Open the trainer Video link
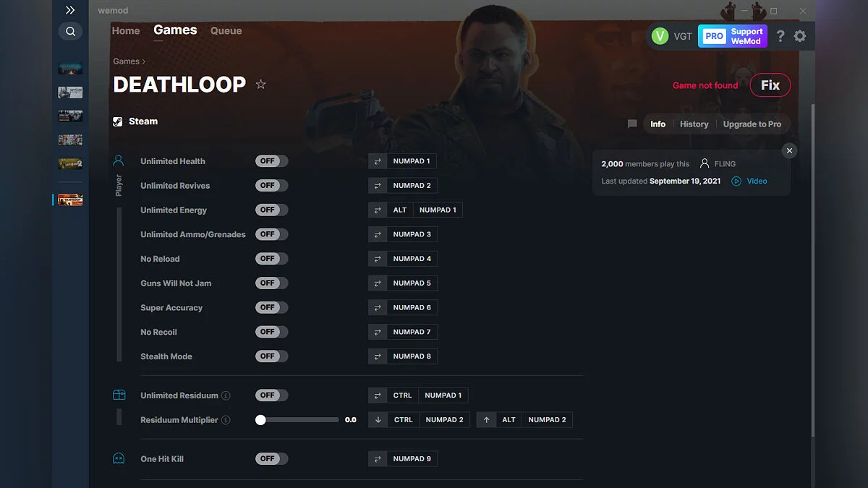Viewport: 868px width, 488px height. 749,181
